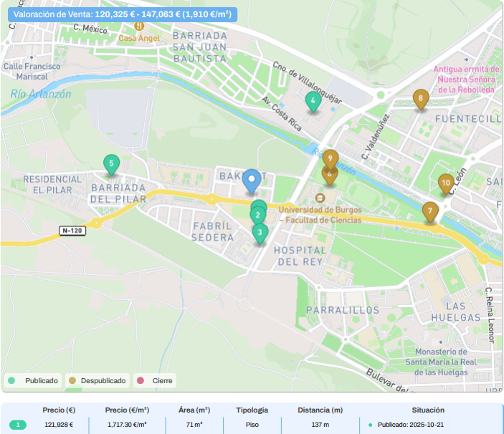Sort by Área (m²) column header
This screenshot has width=504, height=434.
pyautogui.click(x=194, y=410)
